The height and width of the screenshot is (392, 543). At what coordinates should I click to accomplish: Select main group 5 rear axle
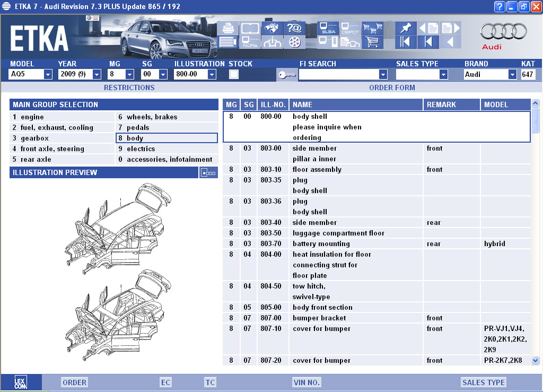63,159
